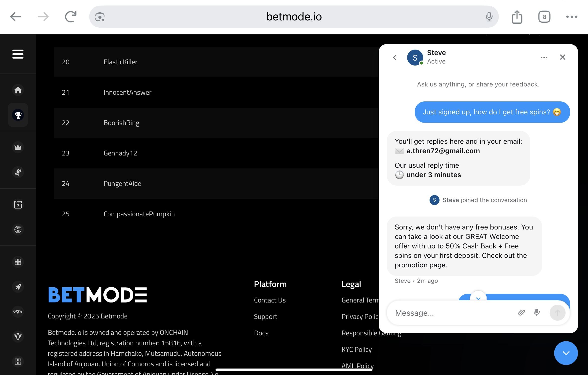Open the hamburger sidebar menu

18,54
